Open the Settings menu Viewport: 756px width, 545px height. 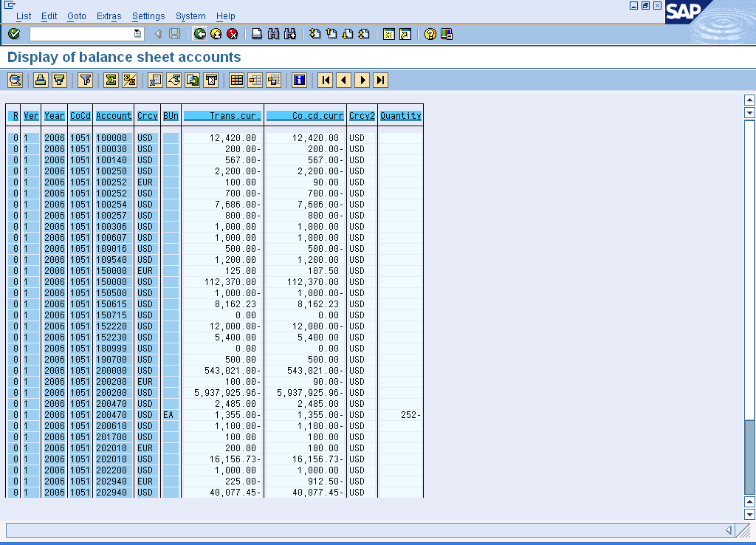pyautogui.click(x=148, y=16)
